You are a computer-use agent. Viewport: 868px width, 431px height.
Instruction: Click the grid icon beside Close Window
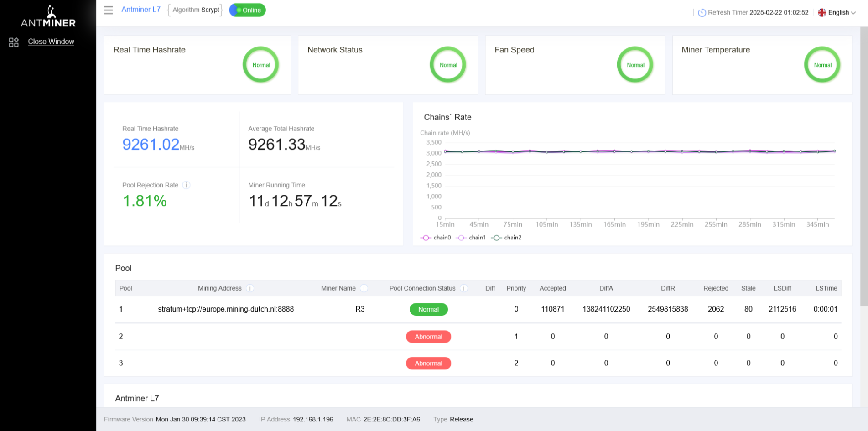(14, 42)
